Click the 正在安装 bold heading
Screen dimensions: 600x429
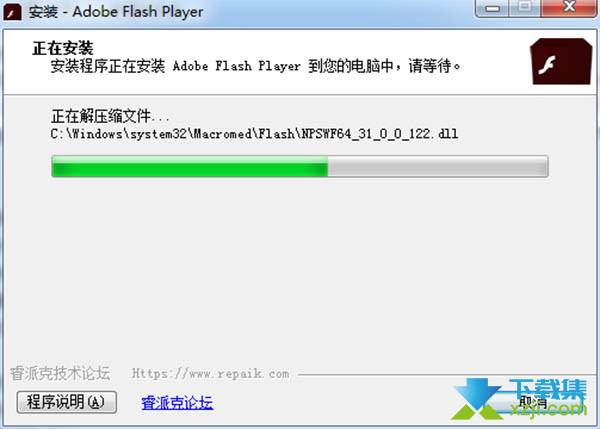pyautogui.click(x=63, y=48)
